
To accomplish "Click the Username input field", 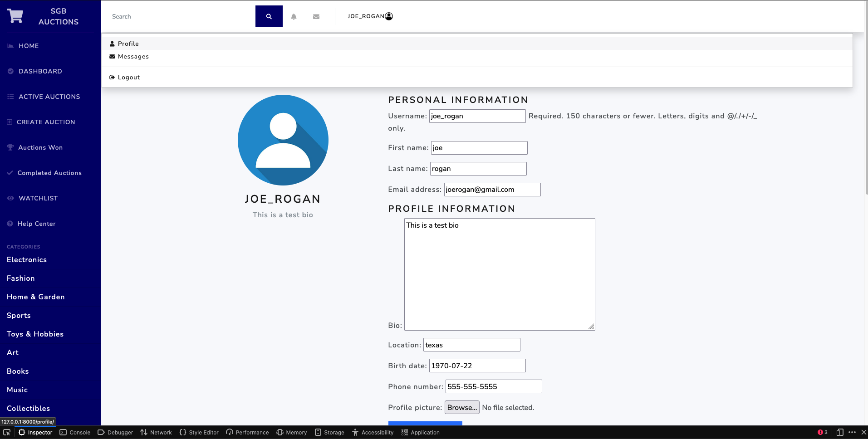I will (477, 116).
